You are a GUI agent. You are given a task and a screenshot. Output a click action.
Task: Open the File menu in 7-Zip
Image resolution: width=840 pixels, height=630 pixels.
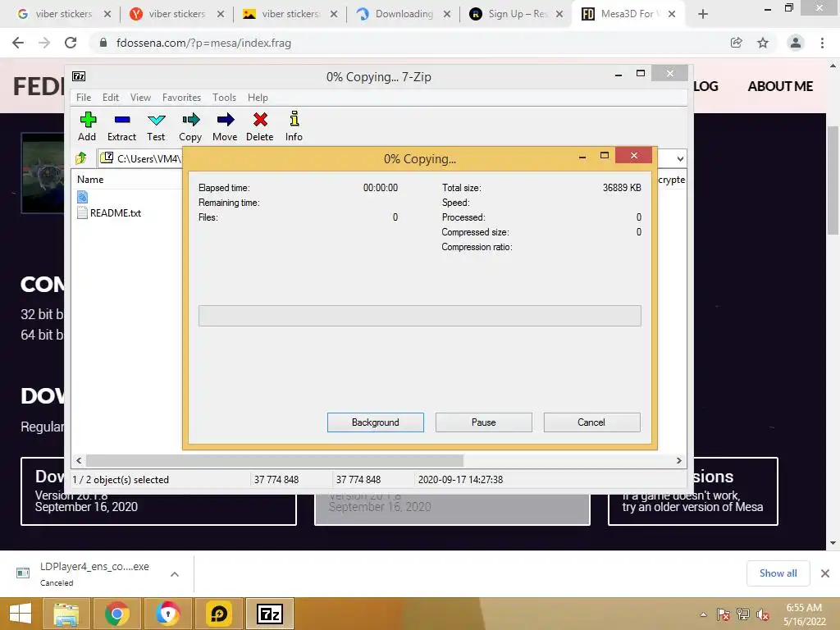pos(84,98)
